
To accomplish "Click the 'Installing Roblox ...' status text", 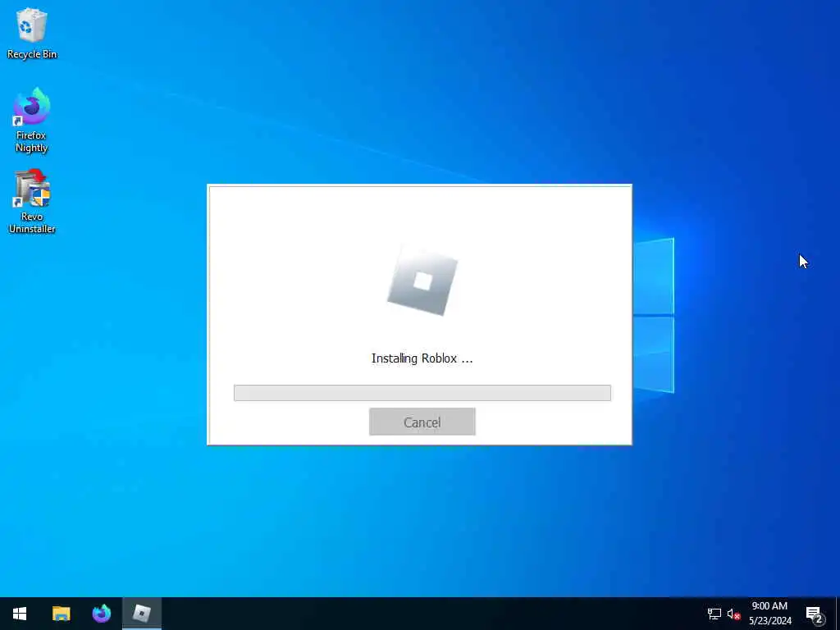I will pos(422,358).
